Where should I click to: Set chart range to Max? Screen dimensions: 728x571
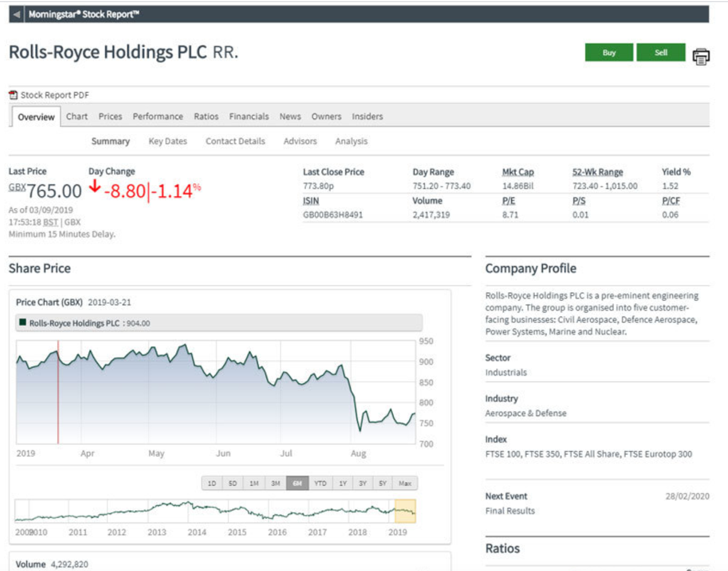(x=405, y=483)
